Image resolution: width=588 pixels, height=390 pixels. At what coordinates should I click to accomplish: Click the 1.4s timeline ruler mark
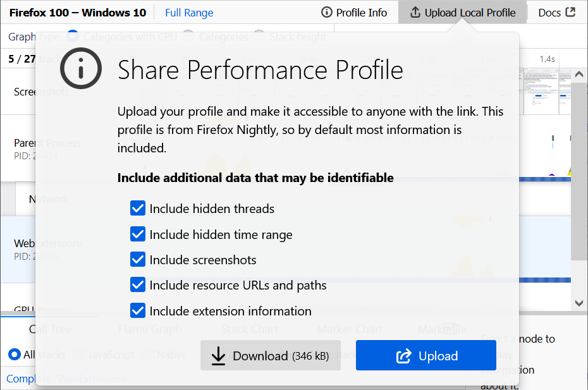(x=547, y=59)
